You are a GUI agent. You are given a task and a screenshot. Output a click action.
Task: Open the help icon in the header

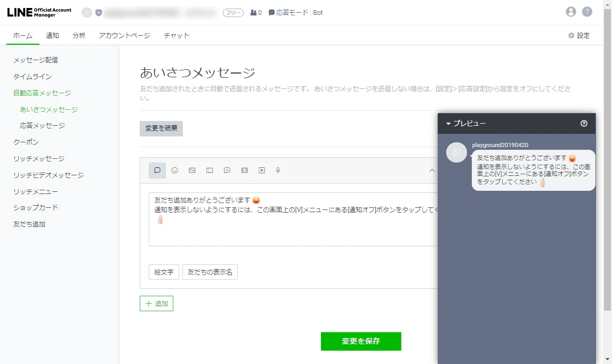tap(587, 12)
